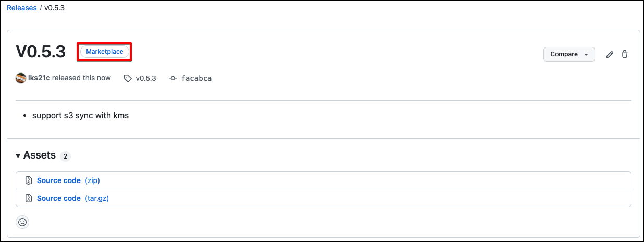Collapse the Assets section triangle
Image resolution: width=644 pixels, height=242 pixels.
(18, 155)
